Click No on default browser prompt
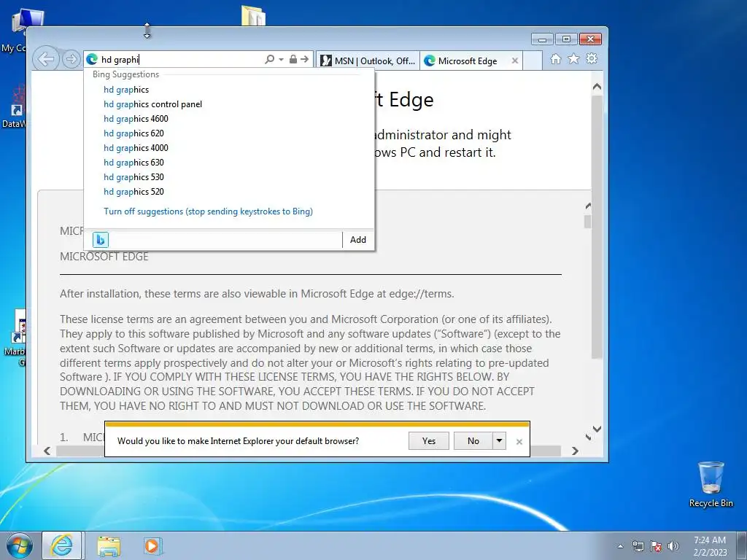 473,441
